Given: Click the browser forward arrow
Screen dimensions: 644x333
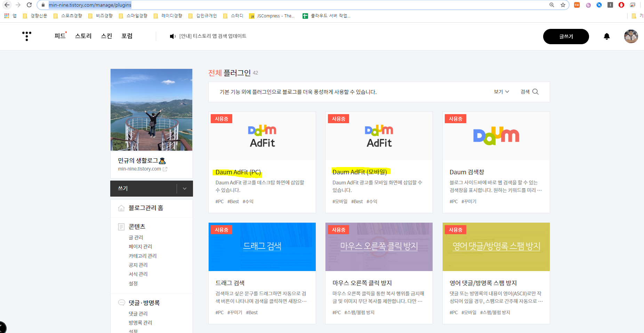Looking at the screenshot, I should (x=18, y=5).
